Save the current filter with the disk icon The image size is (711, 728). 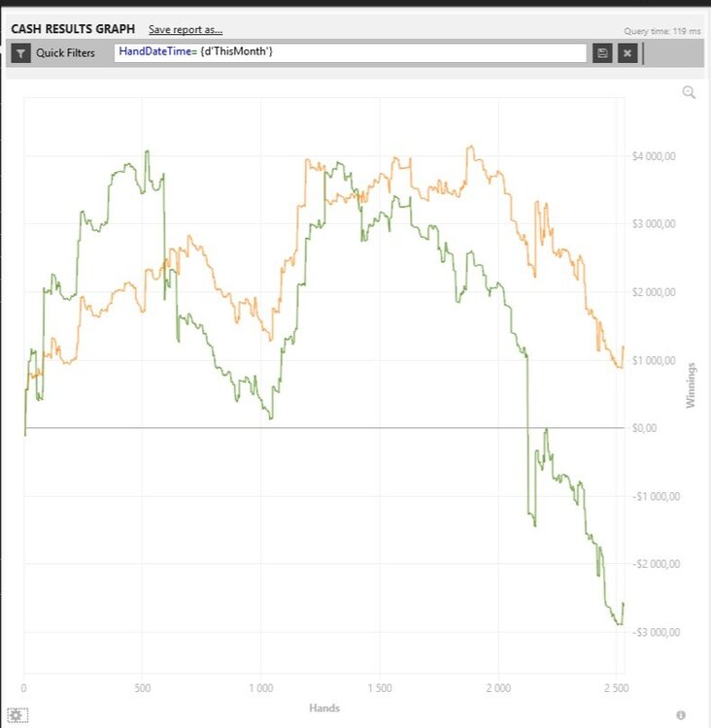[602, 53]
